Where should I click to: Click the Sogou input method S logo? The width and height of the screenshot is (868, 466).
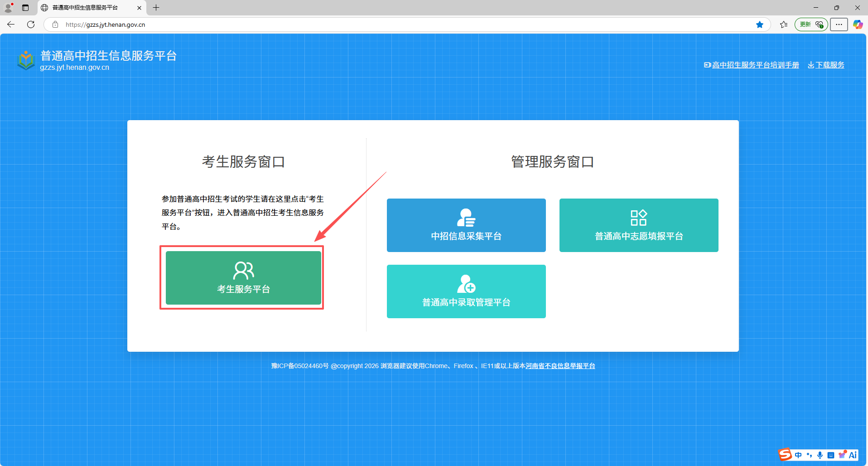click(x=785, y=455)
